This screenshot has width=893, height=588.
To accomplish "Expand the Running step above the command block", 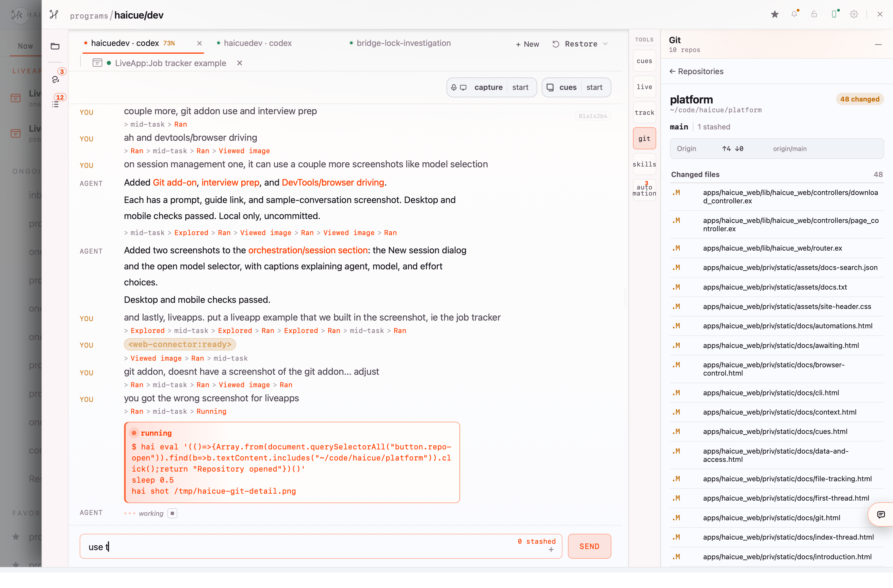I will (211, 411).
